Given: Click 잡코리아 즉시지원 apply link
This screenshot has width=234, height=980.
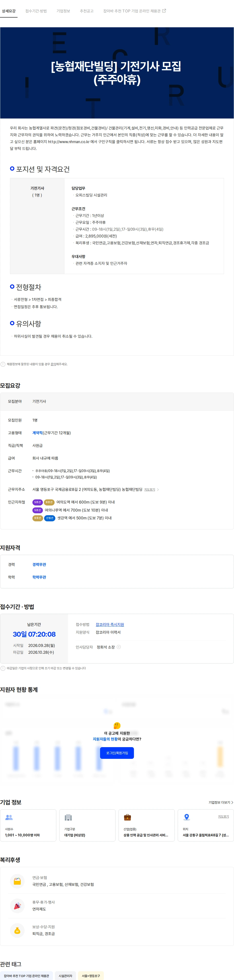Looking at the screenshot, I should (x=110, y=625).
